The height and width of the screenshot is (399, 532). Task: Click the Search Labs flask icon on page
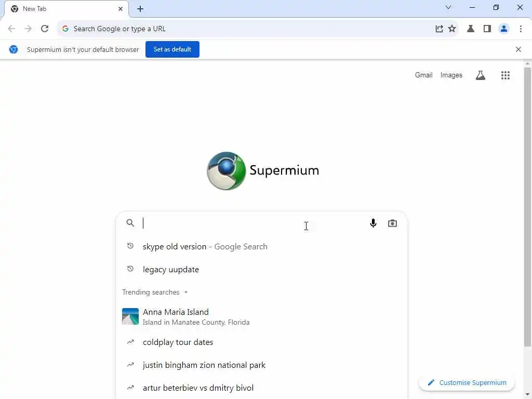[x=480, y=75]
